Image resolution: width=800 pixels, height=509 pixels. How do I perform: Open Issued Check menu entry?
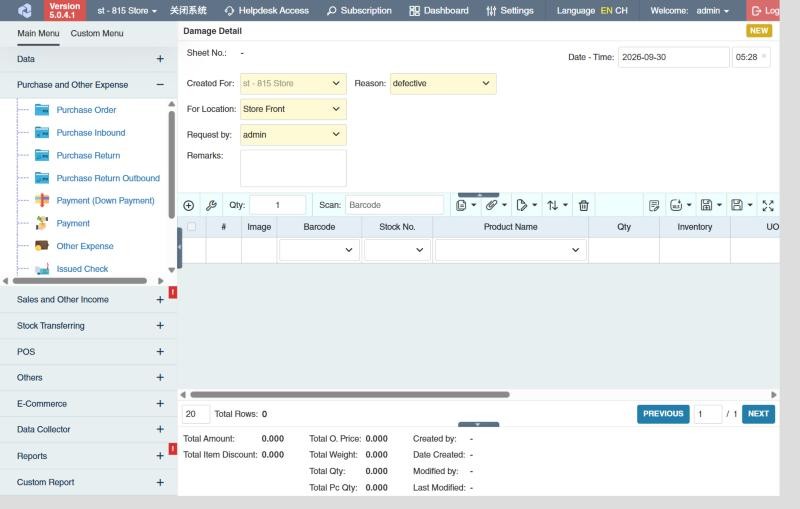82,269
